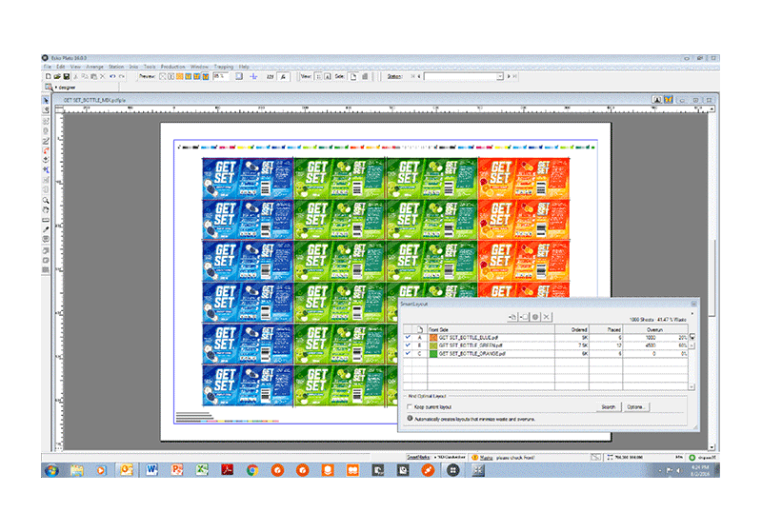Open the Trapping menu

[224, 67]
